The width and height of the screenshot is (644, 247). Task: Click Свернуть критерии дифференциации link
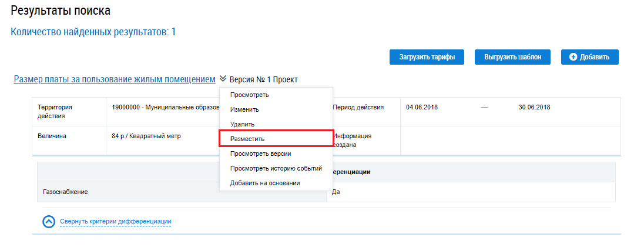[115, 222]
